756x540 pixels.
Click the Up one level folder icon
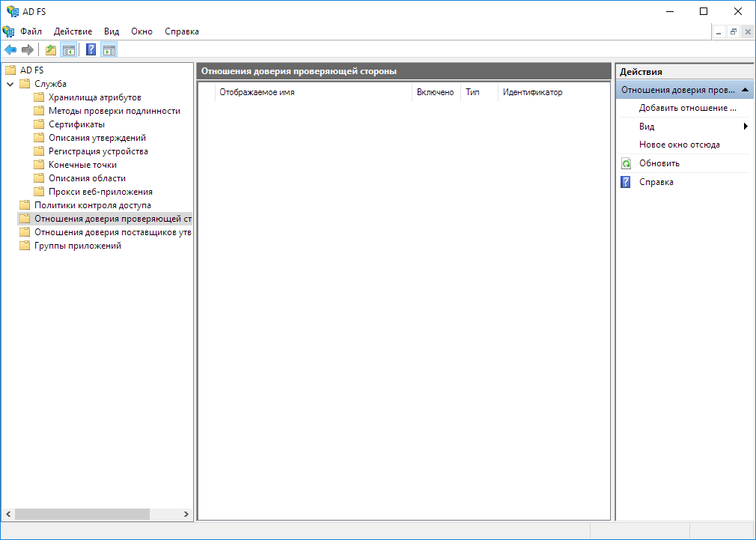[x=51, y=50]
